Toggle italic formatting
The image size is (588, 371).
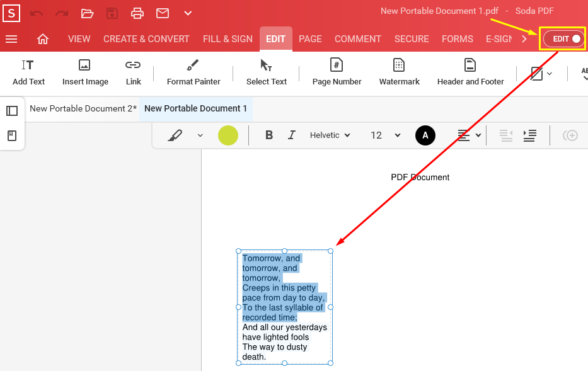click(x=291, y=135)
